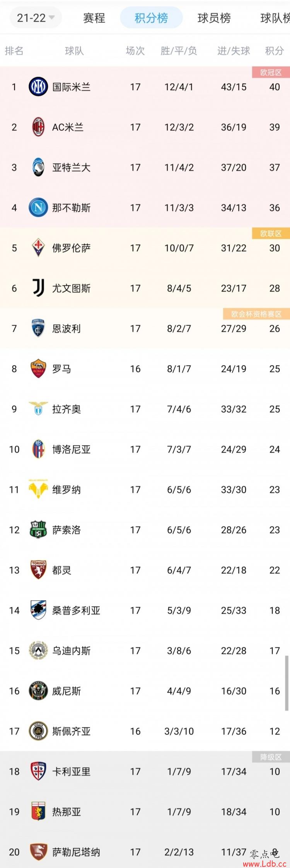Select the 积分榜 tab

[x=151, y=18]
